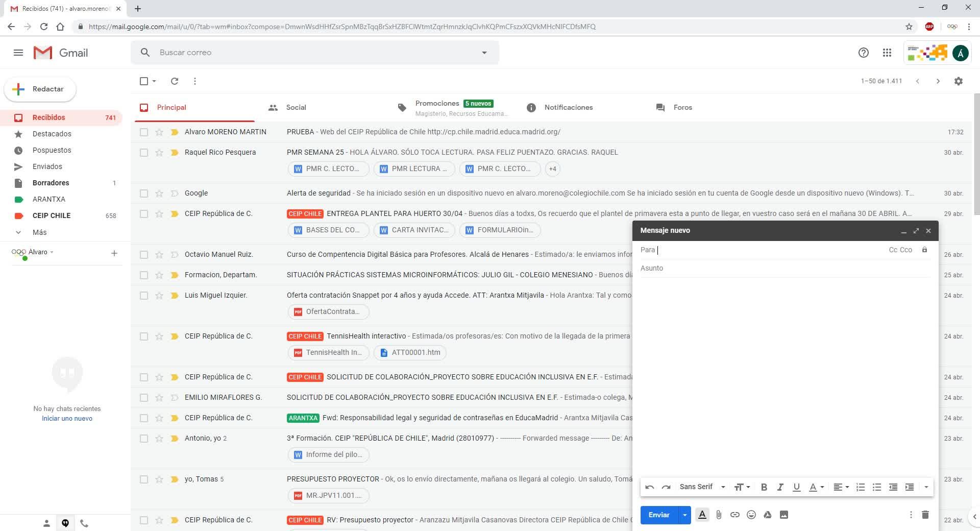Insert a bulleted list in the message
The width and height of the screenshot is (980, 531).
pos(877,487)
